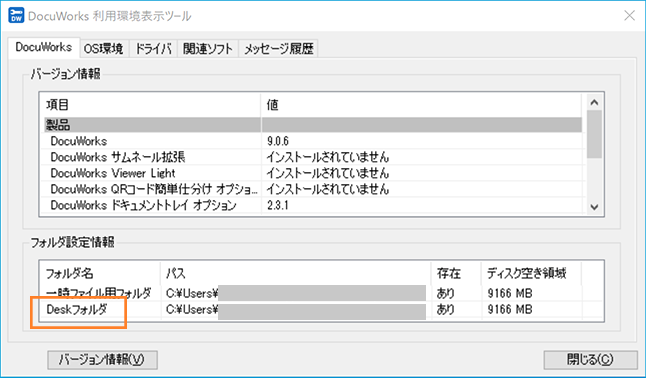The height and width of the screenshot is (378, 646).
Task: Click the version list scrollbar thumb
Action: pyautogui.click(x=594, y=134)
